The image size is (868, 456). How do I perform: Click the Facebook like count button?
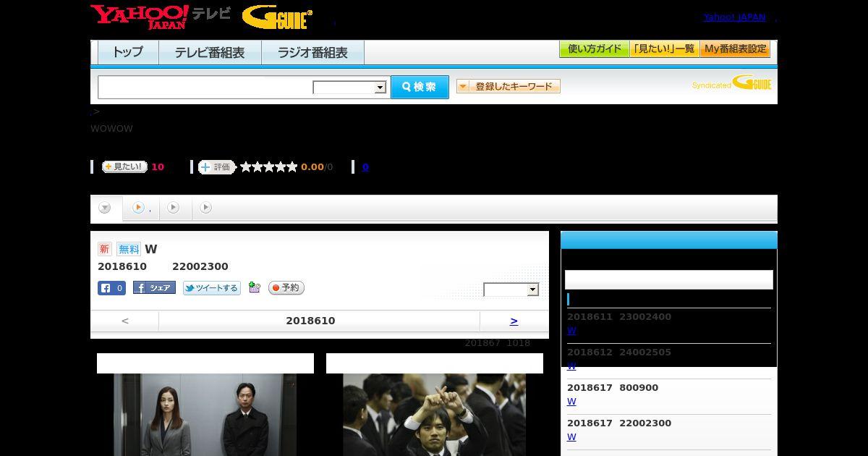coord(111,288)
